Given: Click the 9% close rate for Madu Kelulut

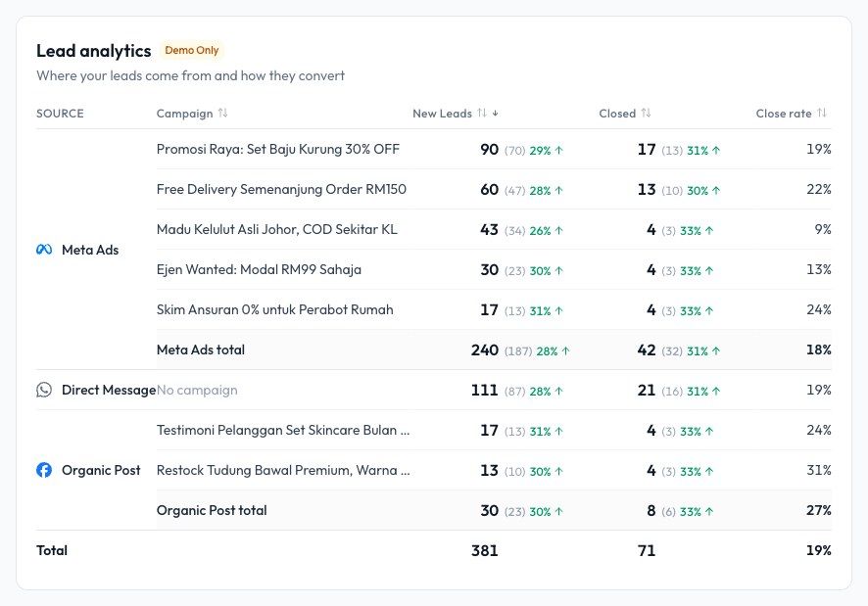Looking at the screenshot, I should pos(823,230).
